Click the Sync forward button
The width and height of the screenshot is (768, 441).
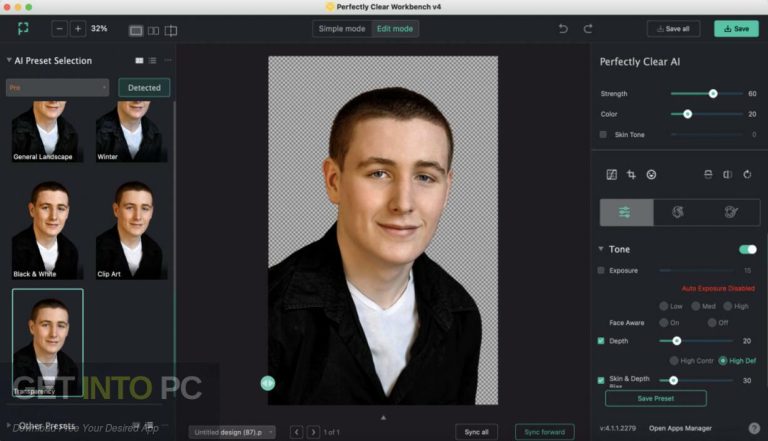[x=544, y=432]
